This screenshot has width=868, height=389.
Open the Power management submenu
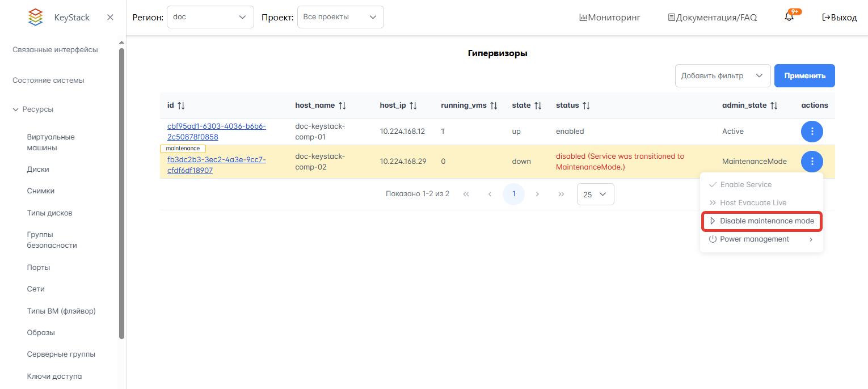[761, 239]
